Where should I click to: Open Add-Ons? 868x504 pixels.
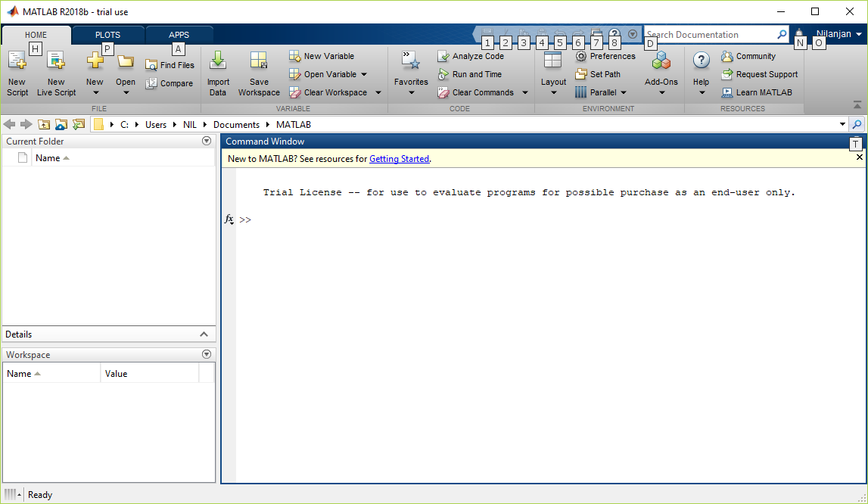click(661, 72)
